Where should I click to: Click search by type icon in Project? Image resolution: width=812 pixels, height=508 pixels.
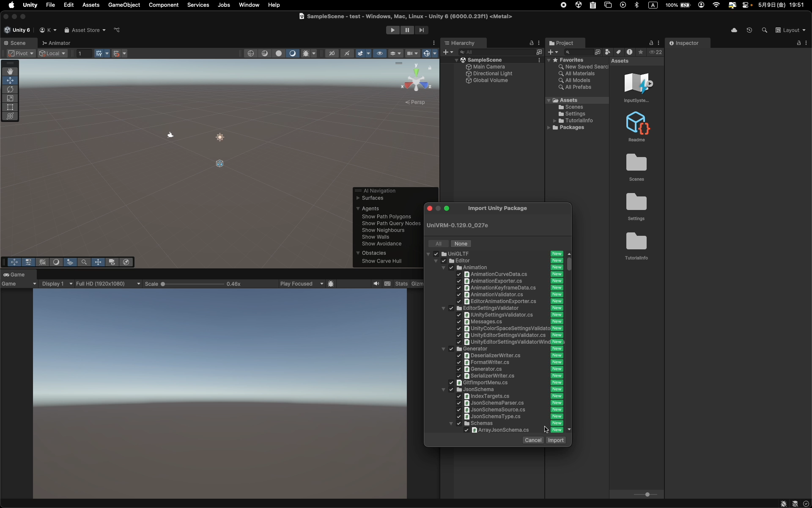tap(608, 52)
